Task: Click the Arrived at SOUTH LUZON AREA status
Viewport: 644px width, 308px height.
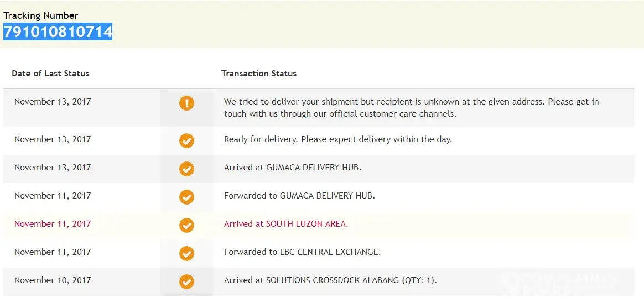Action: coord(286,224)
